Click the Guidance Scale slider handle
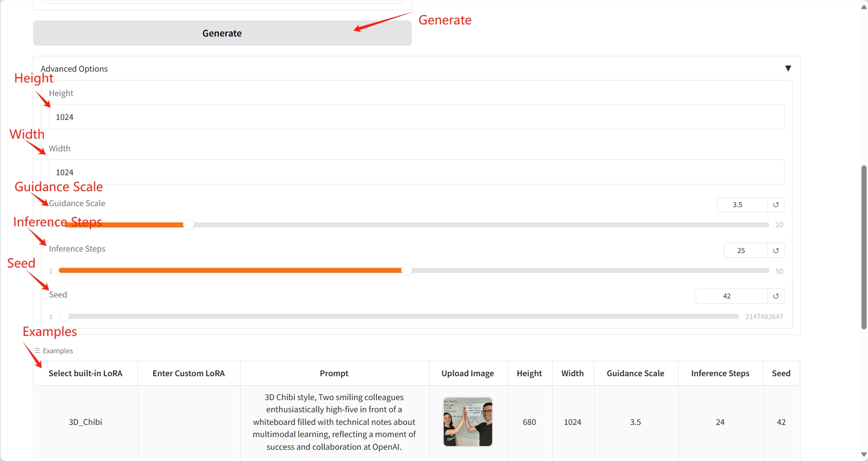868x461 pixels. 188,225
